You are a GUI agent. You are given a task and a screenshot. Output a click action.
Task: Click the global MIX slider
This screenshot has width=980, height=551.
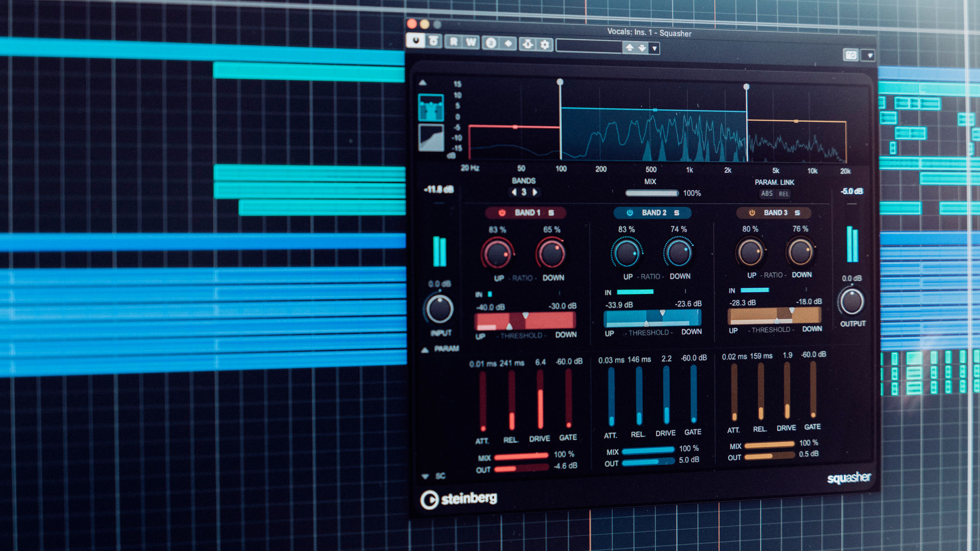pyautogui.click(x=652, y=193)
